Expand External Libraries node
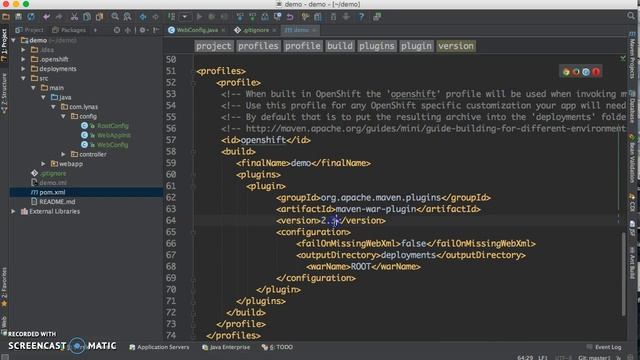This screenshot has width=640, height=360. (13, 211)
